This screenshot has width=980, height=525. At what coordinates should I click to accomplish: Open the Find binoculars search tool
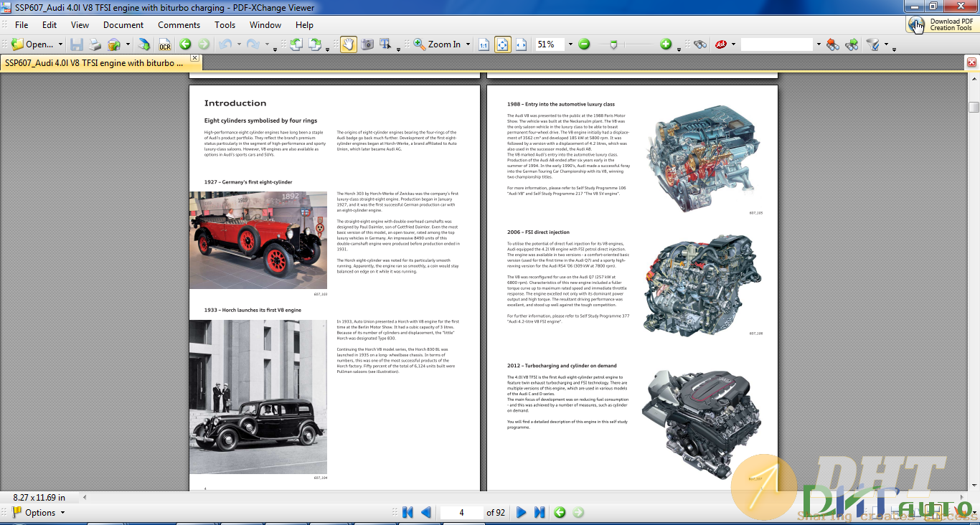[x=700, y=44]
